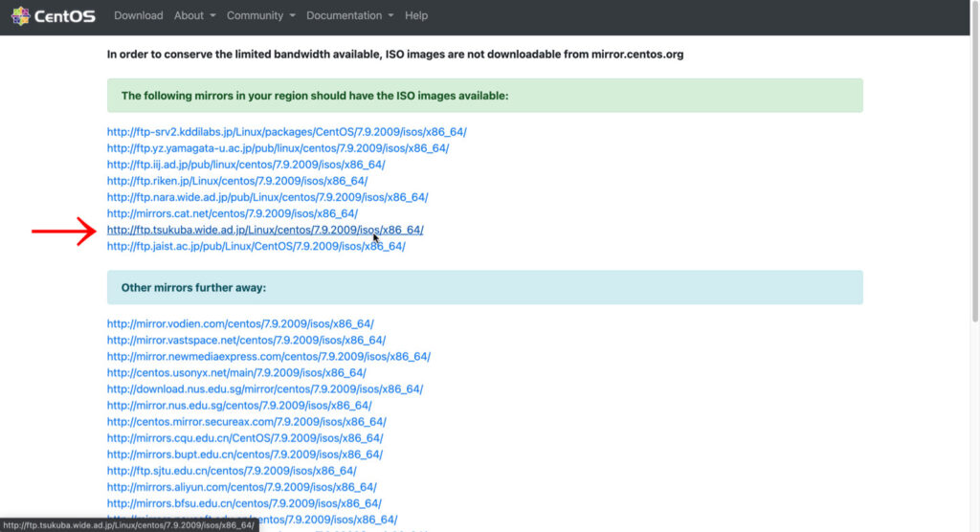Image resolution: width=980 pixels, height=532 pixels.
Task: Open the ftp.nara.wide.ad.jp mirror link
Action: pos(268,197)
